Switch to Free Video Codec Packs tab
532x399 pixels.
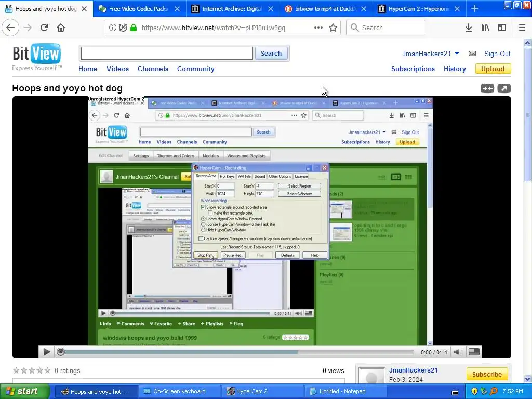click(138, 9)
